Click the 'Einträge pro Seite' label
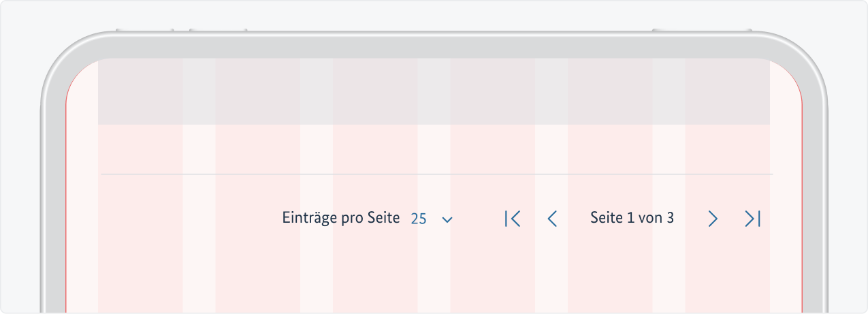868x314 pixels. pos(340,218)
